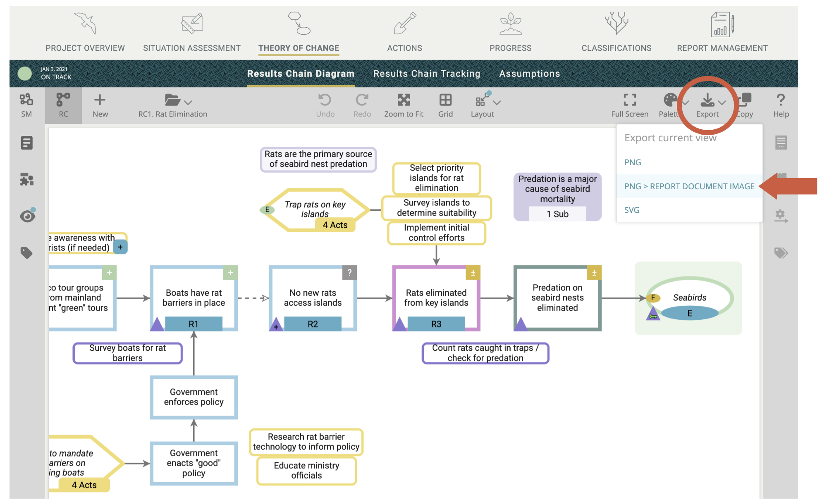The image size is (822, 504).
Task: Enter Full Screen mode
Action: [x=629, y=100]
